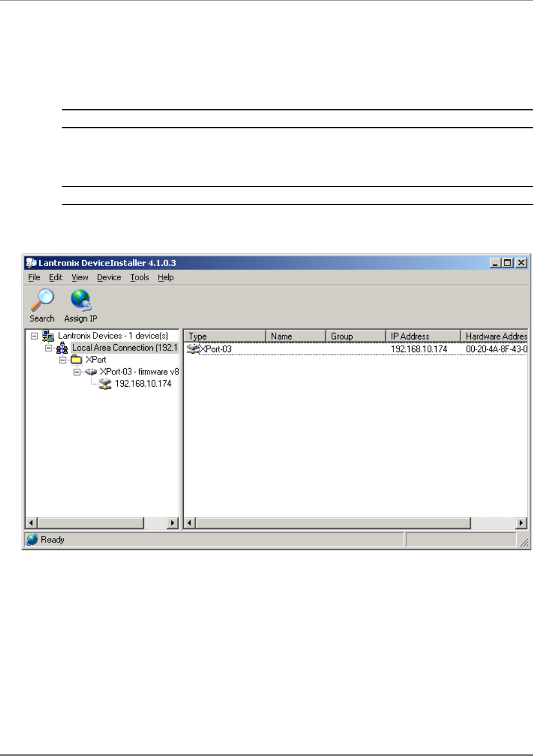Viewport: 533px width, 756px height.
Task: Open the Help menu
Action: pyautogui.click(x=165, y=277)
